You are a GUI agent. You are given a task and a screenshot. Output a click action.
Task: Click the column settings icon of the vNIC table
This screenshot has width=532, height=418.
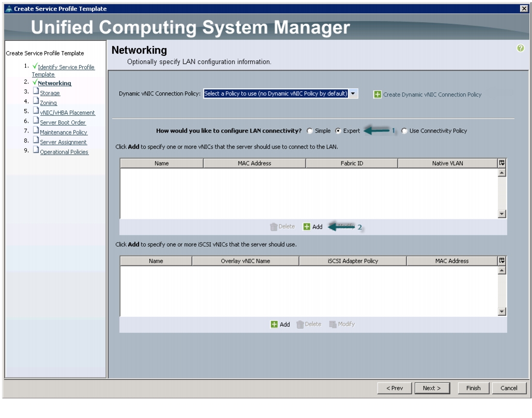click(x=502, y=163)
